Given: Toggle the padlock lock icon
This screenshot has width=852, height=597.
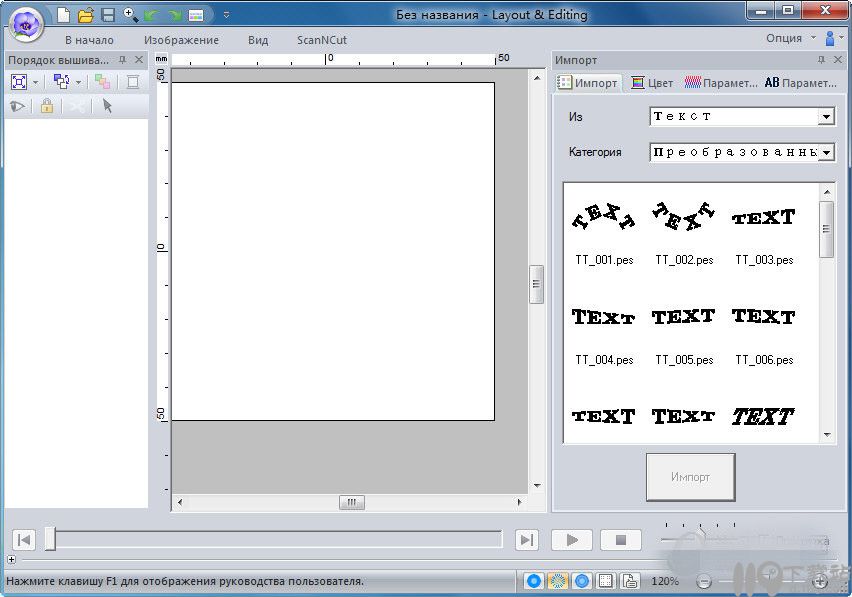Looking at the screenshot, I should (x=47, y=106).
